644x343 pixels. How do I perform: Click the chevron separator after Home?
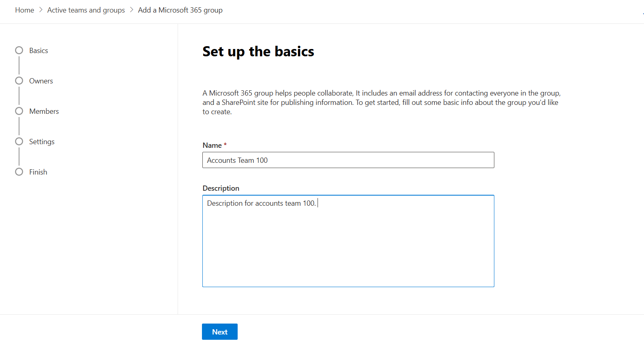tap(41, 10)
